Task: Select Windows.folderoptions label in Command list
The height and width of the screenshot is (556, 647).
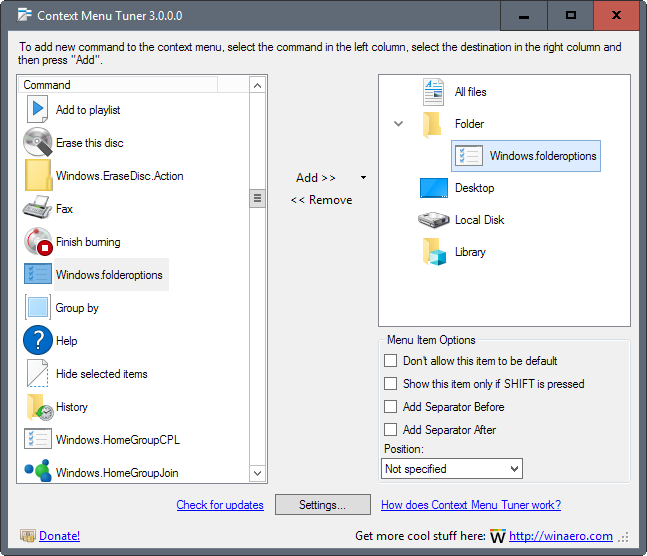Action: pos(109,275)
